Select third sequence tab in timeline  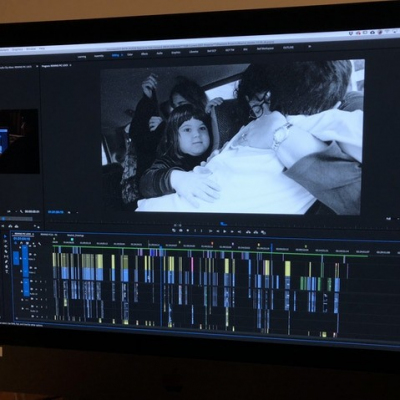[75, 235]
